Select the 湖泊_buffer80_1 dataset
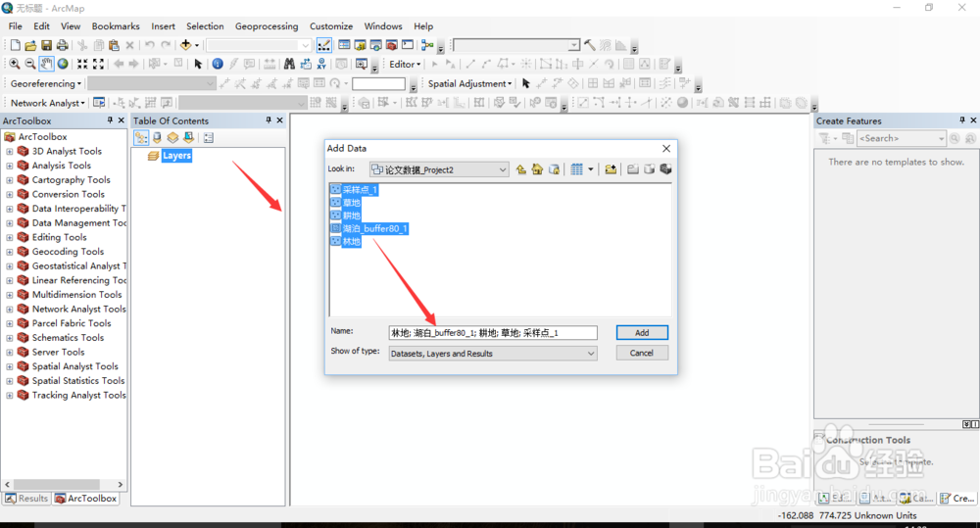Image resolution: width=980 pixels, height=528 pixels. coord(369,228)
